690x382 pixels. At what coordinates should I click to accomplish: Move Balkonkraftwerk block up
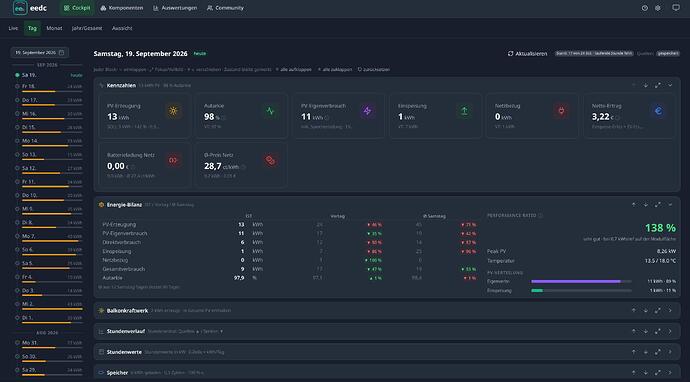coord(634,310)
